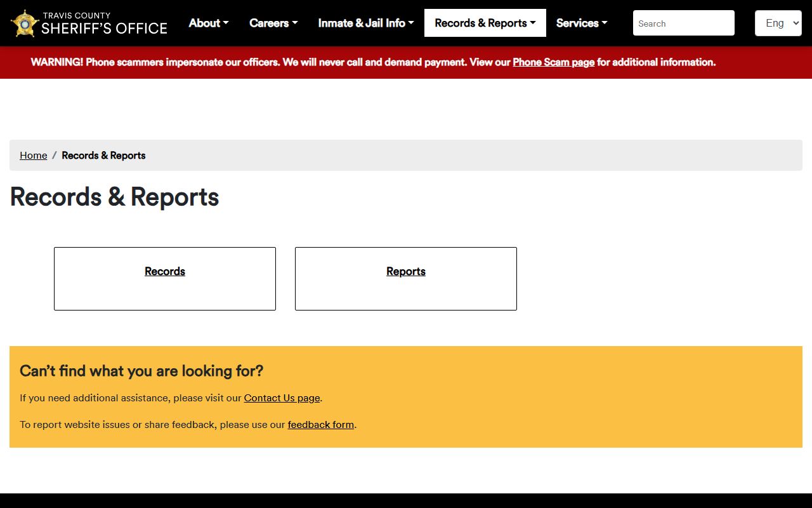Open the Services navigation menu
Viewport: 812px width, 508px height.
581,23
